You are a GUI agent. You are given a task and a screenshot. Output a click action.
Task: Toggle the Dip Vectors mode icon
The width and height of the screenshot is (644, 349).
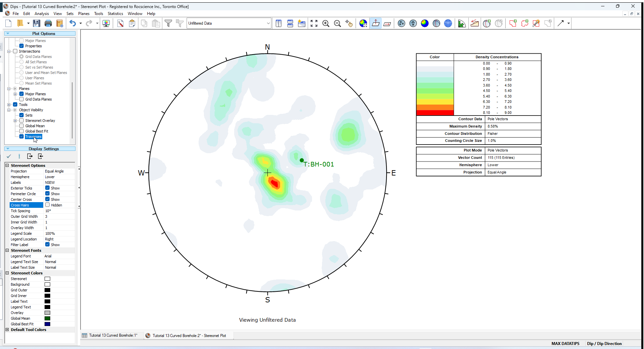387,23
